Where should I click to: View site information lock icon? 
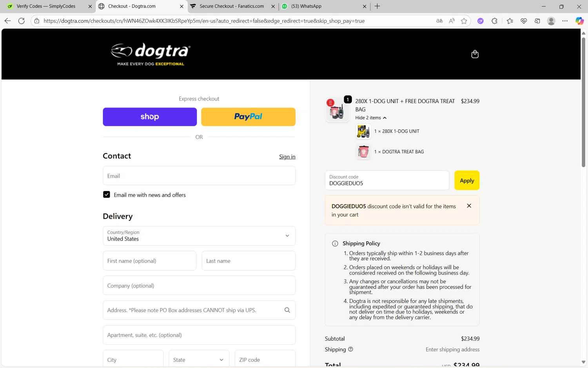tap(37, 21)
